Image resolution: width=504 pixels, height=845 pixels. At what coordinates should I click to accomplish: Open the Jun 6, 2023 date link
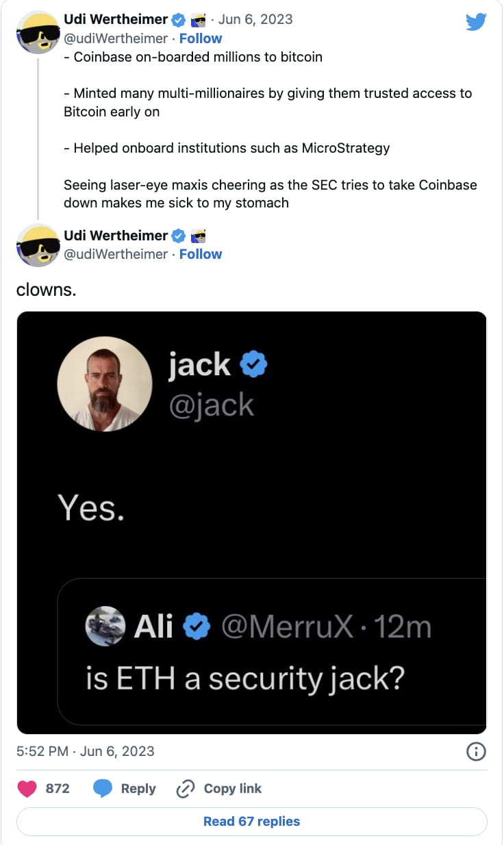click(x=255, y=19)
